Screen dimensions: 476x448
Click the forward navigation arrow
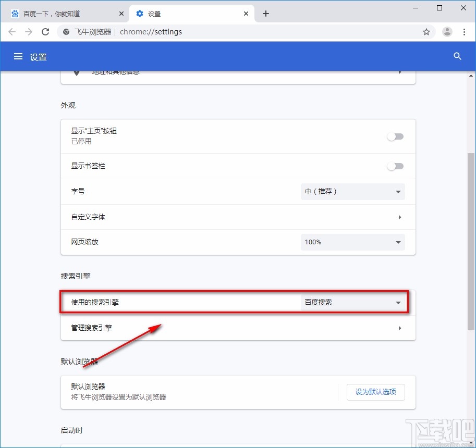click(x=29, y=32)
